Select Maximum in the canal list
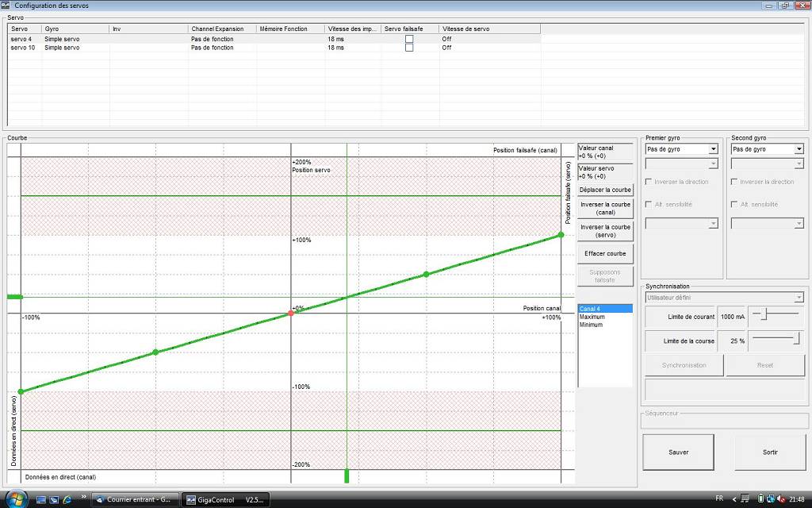Image resolution: width=812 pixels, height=508 pixels. [x=592, y=317]
